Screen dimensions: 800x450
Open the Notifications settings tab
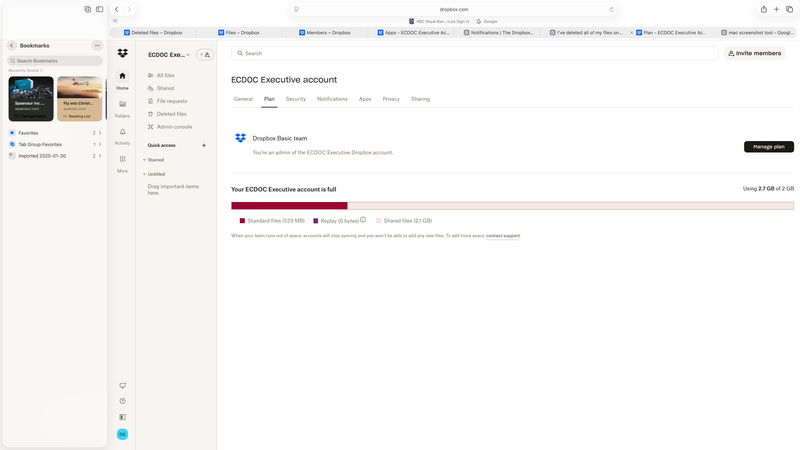332,99
